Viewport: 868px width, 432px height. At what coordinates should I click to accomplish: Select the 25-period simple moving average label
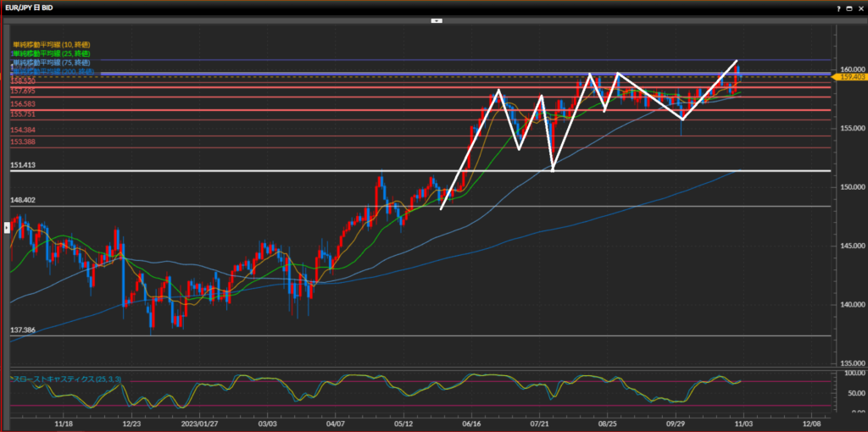click(x=51, y=53)
